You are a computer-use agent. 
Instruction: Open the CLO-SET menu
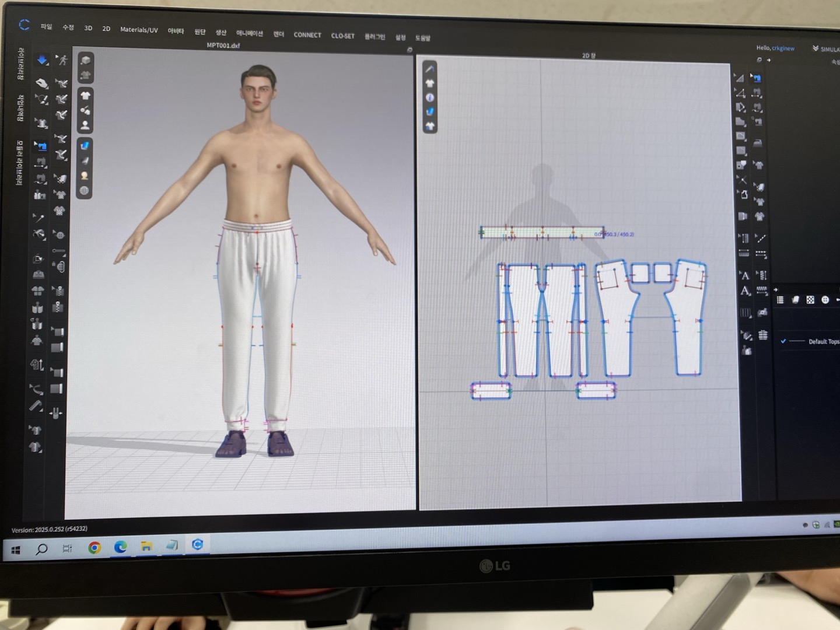point(342,36)
